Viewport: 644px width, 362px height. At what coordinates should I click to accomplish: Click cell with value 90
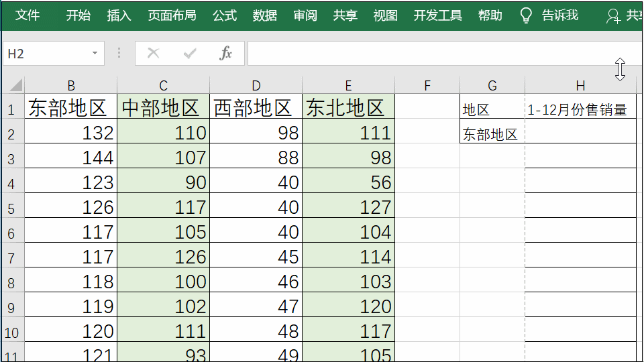(x=164, y=182)
